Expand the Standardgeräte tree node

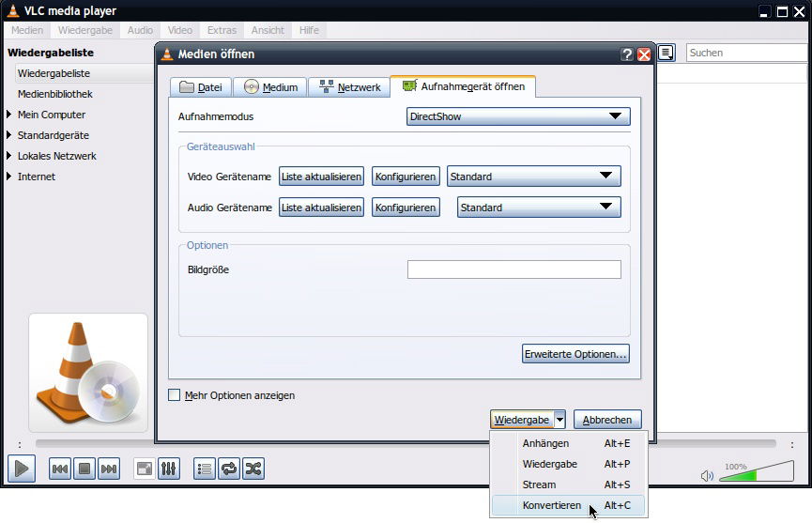click(x=8, y=135)
